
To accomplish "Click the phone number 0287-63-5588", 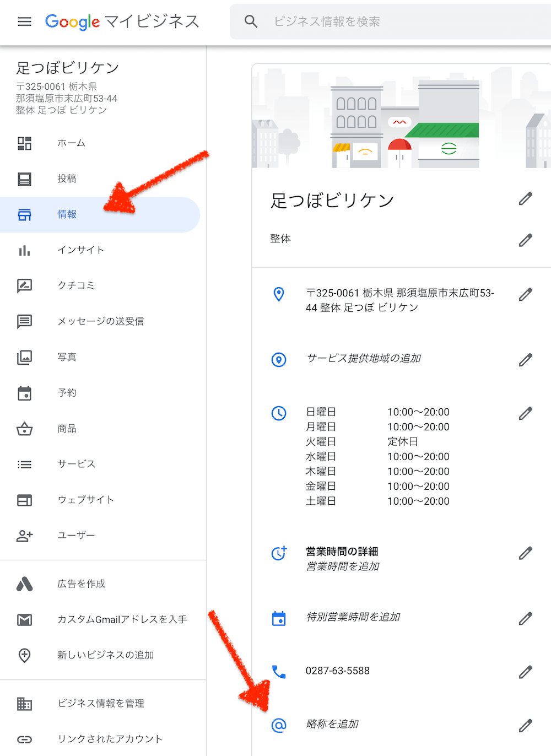I will pyautogui.click(x=338, y=671).
